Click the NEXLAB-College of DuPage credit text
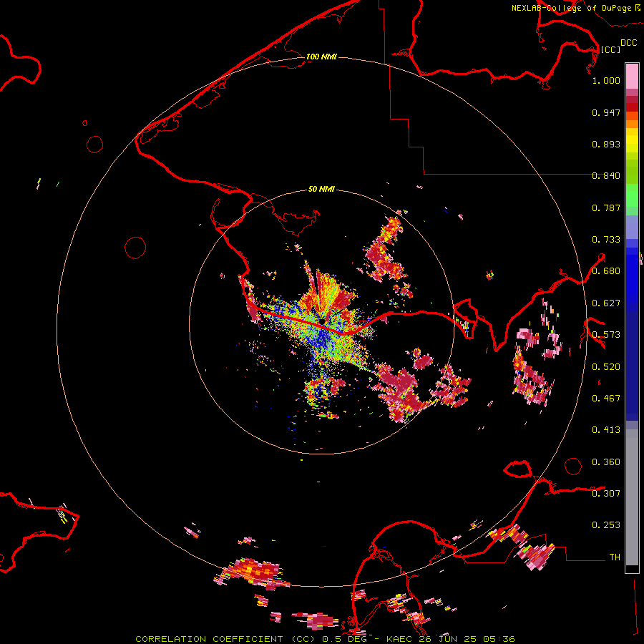 coord(571,8)
